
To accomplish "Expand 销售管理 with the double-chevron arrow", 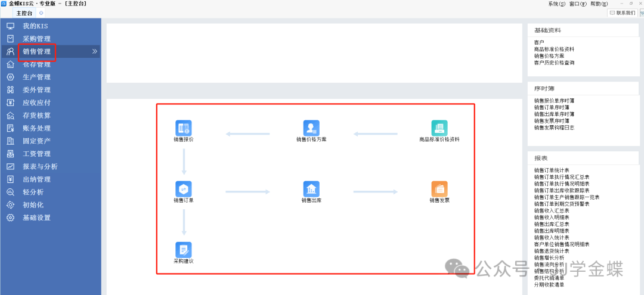I will (94, 52).
